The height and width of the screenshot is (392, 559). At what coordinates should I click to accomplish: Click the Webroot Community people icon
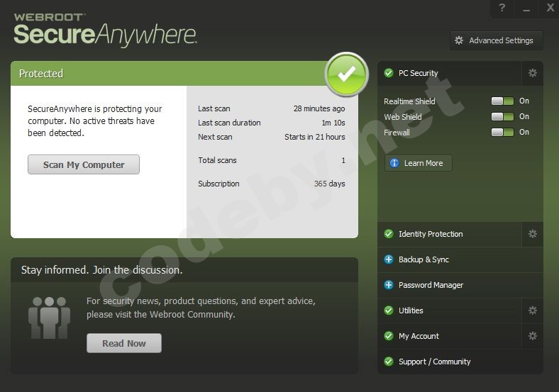click(49, 317)
